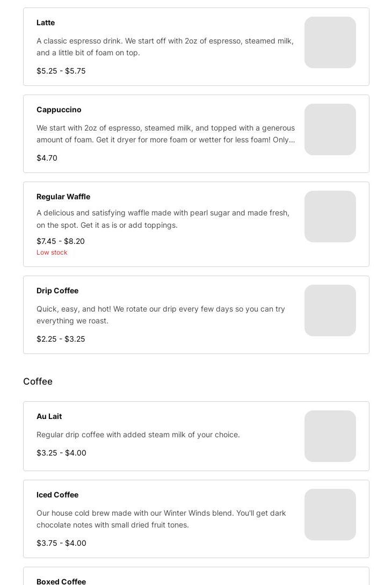This screenshot has width=392, height=585.
Task: Click the Au Lait thumbnail image
Action: click(330, 436)
